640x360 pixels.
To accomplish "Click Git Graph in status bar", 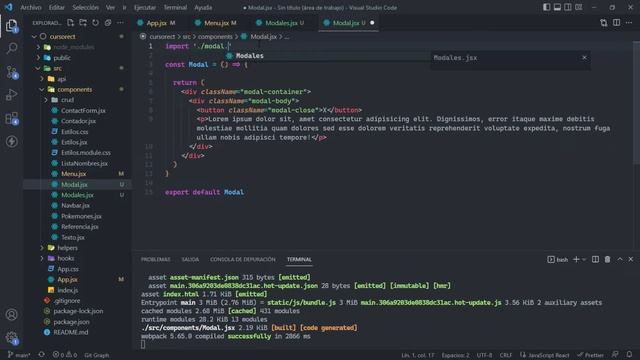I will coord(97,355).
